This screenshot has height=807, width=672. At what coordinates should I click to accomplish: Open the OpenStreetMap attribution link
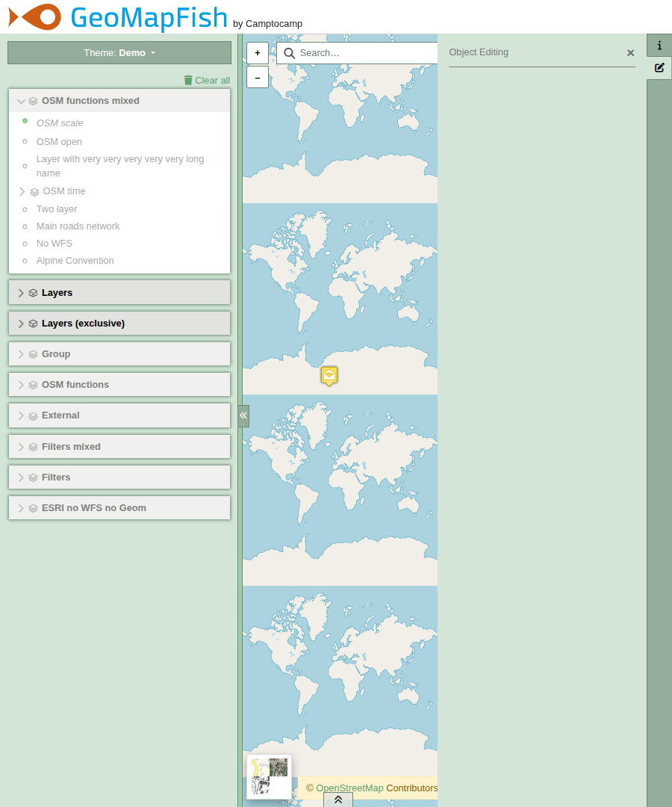coord(349,788)
